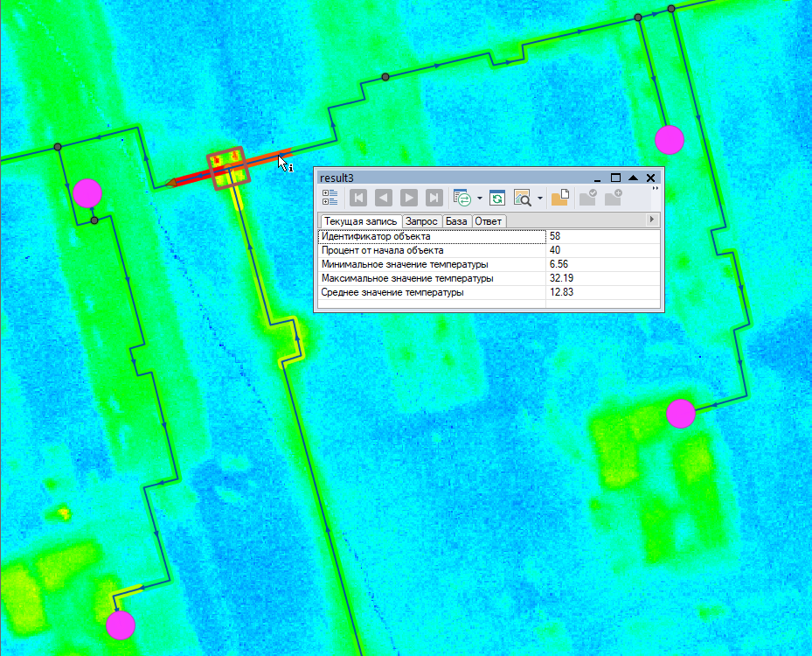Click the map search magnifier icon

point(523,198)
